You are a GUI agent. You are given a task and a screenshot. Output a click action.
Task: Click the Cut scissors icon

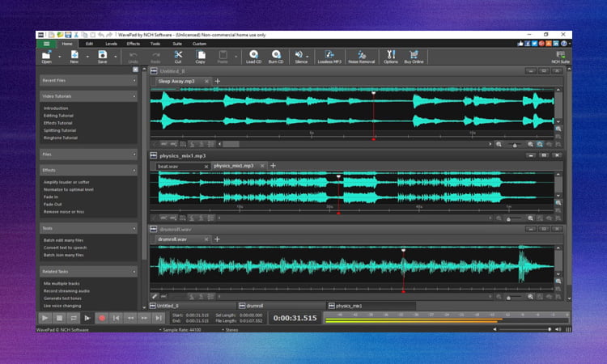tap(178, 55)
